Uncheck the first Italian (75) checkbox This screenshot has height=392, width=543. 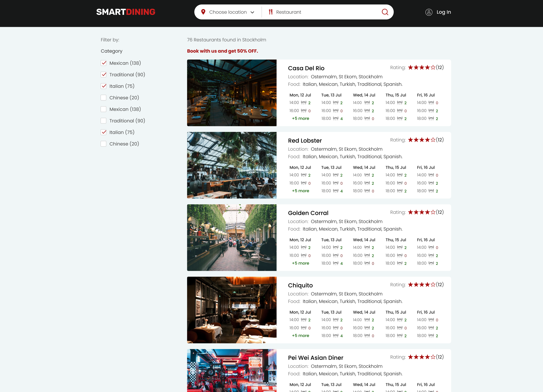click(x=104, y=86)
